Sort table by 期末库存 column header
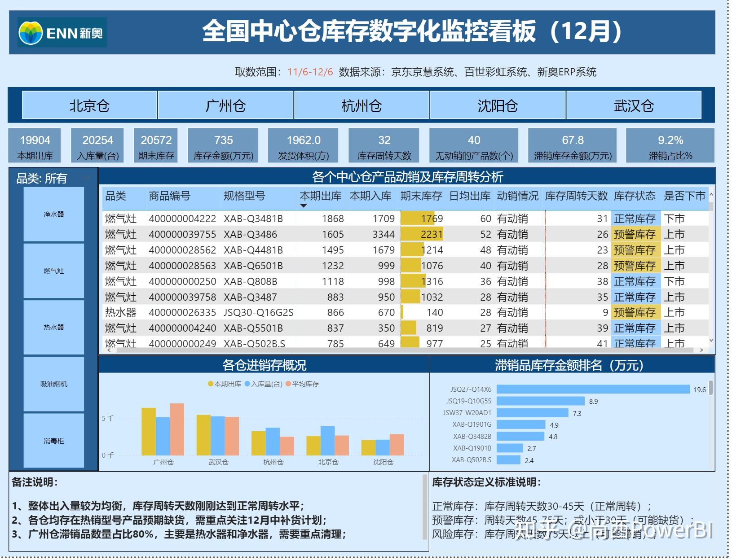Screen dimensions: 732x560 tap(421, 196)
